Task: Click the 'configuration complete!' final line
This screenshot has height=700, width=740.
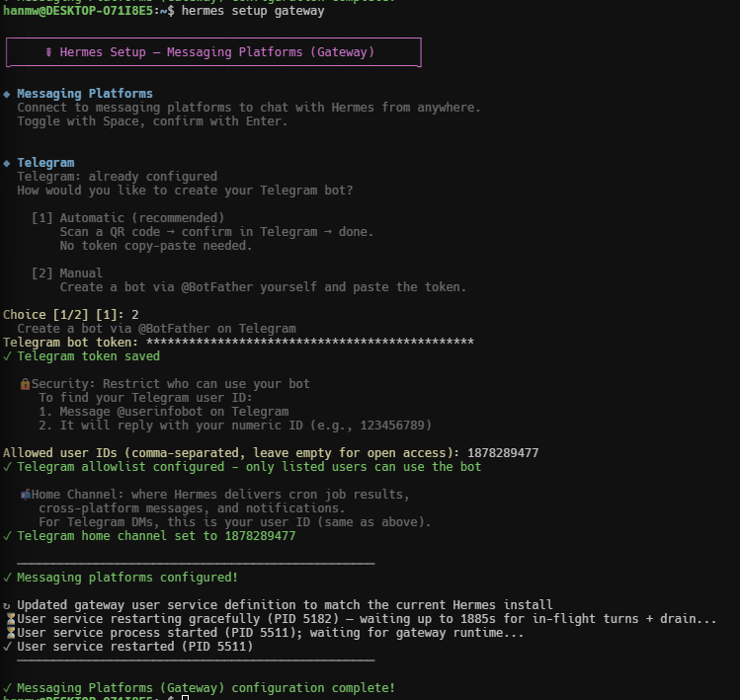Action: tap(199, 688)
